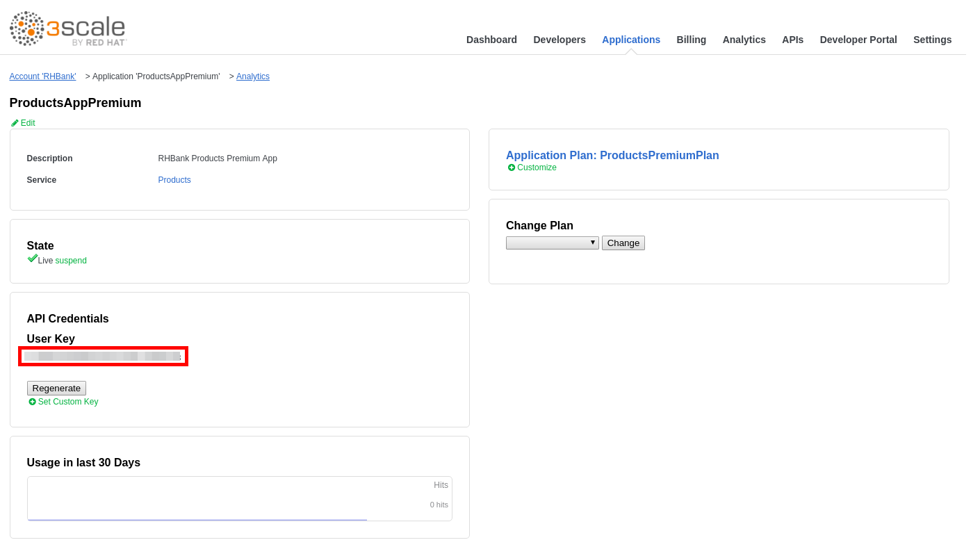Click the green Live checkmark icon
Image resolution: width=980 pixels, height=547 pixels.
[x=32, y=259]
